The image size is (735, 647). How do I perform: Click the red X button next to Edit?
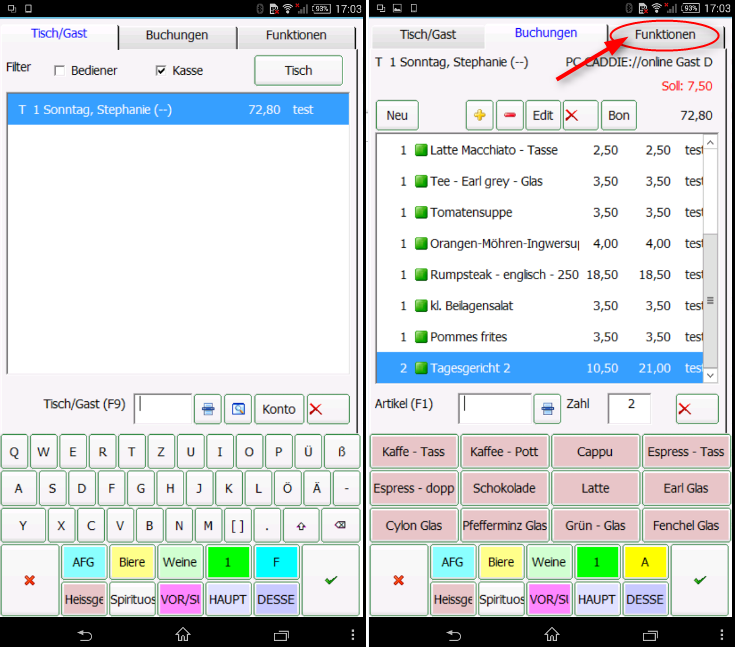click(580, 115)
